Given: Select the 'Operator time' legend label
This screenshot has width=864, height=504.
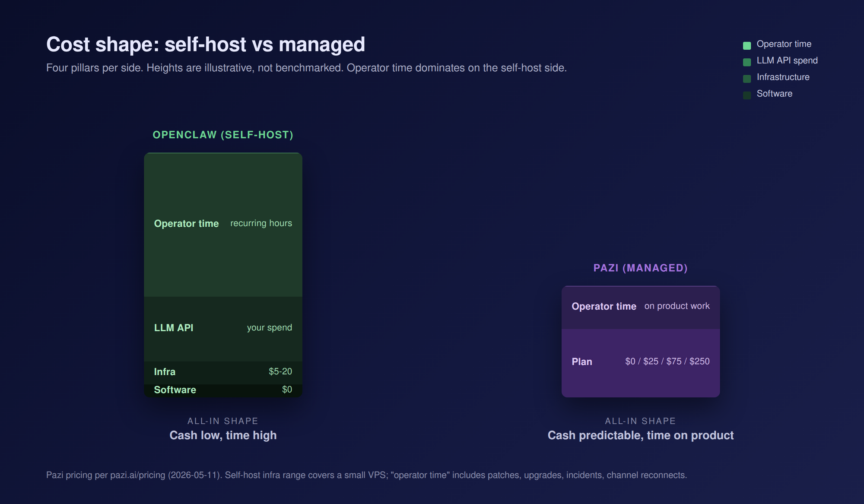Looking at the screenshot, I should click(784, 44).
